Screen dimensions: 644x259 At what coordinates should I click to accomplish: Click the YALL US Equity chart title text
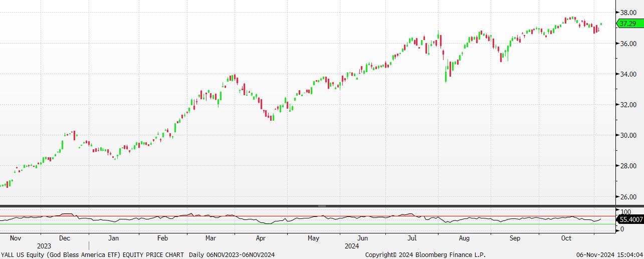pos(138,254)
